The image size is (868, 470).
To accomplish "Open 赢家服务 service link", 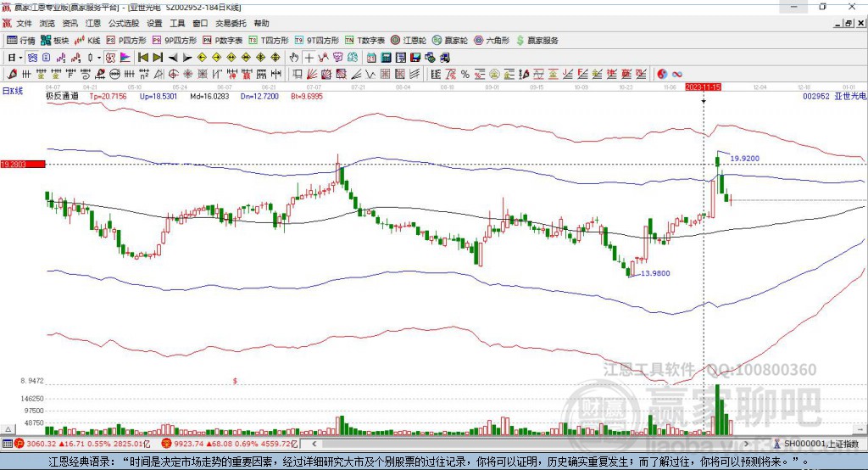I will point(537,41).
